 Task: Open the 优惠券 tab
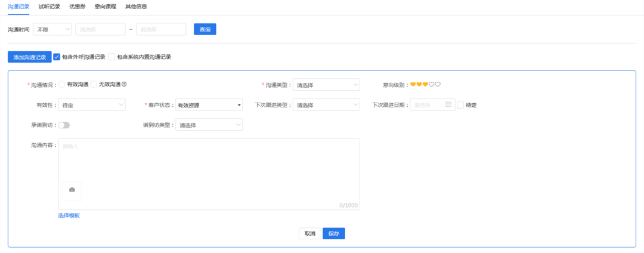click(77, 7)
